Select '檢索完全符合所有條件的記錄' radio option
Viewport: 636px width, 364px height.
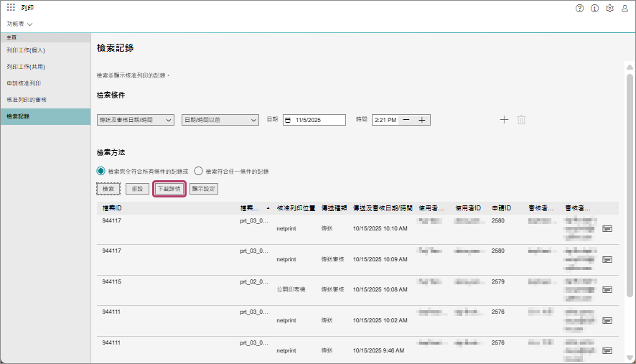101,172
